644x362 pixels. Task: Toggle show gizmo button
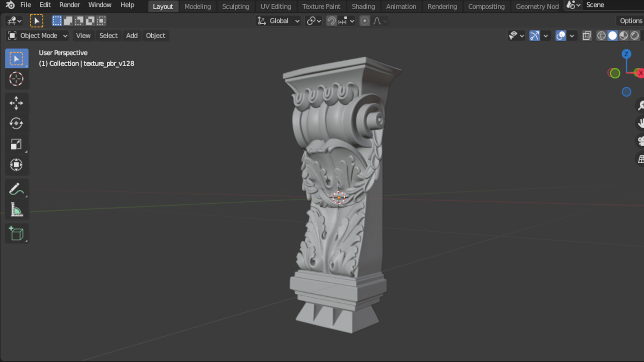pos(534,36)
